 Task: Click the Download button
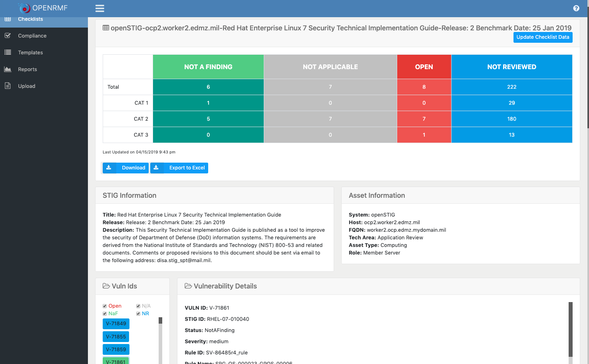[x=125, y=168]
